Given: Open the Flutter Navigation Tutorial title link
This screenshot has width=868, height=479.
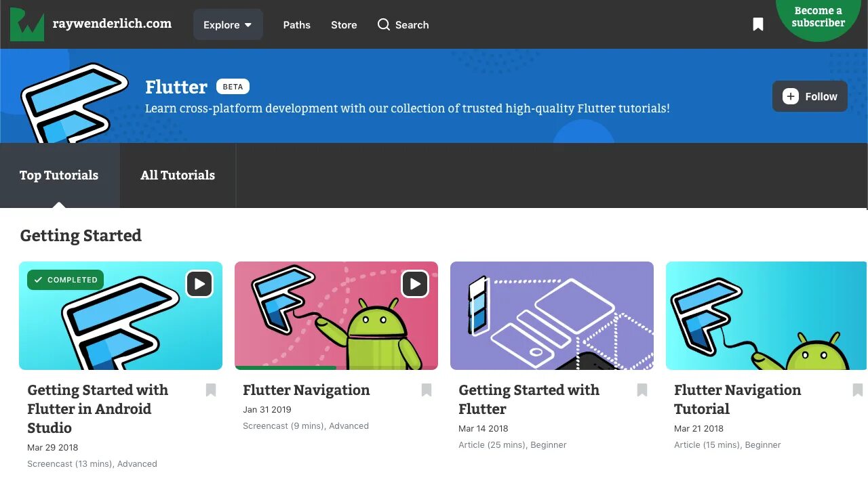Looking at the screenshot, I should point(738,399).
